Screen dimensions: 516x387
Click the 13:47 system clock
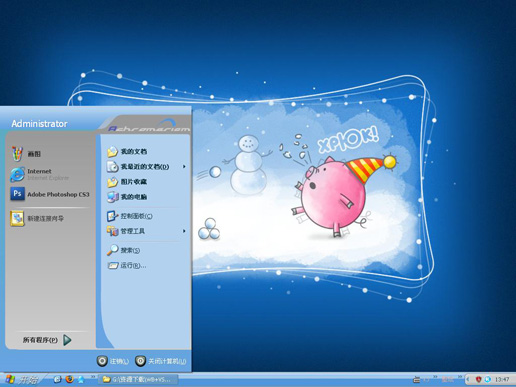point(502,379)
